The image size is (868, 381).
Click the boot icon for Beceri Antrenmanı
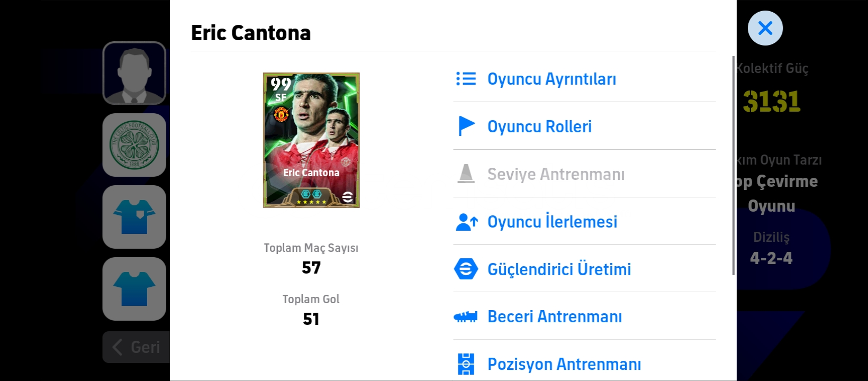click(x=466, y=316)
